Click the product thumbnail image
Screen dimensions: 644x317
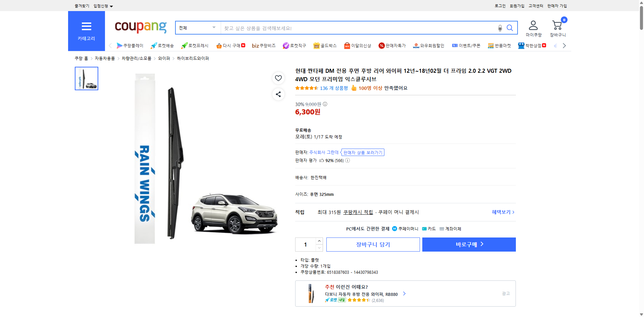[x=86, y=78]
